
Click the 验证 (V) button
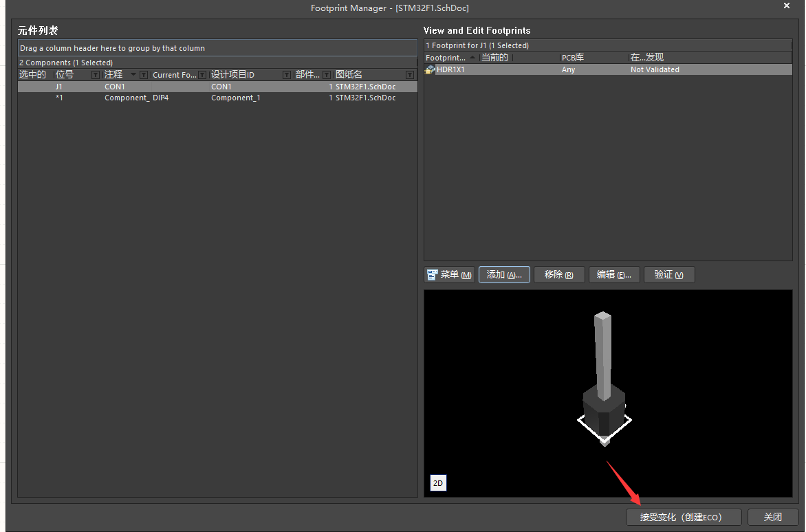668,275
